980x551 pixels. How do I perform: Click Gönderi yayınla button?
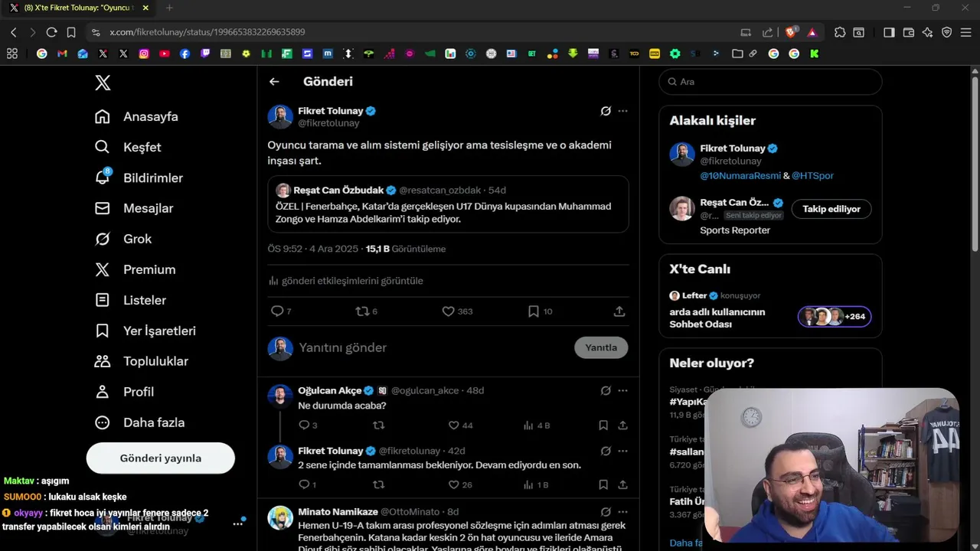pyautogui.click(x=161, y=458)
